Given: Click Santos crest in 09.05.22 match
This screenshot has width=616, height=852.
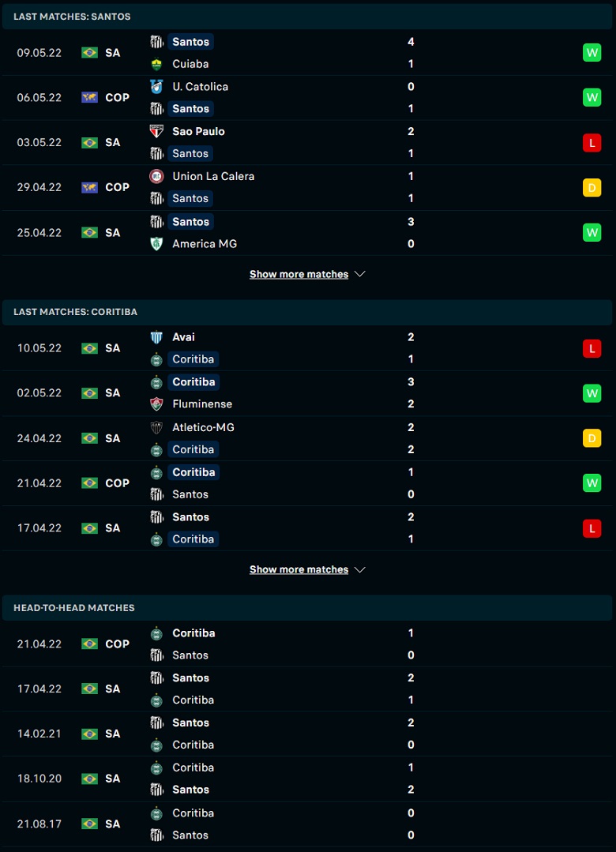Looking at the screenshot, I should click(156, 42).
